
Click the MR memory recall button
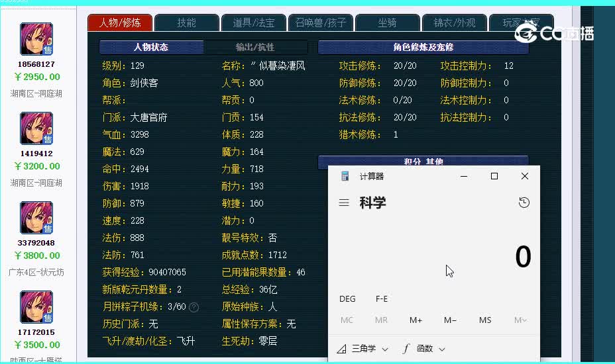(381, 320)
